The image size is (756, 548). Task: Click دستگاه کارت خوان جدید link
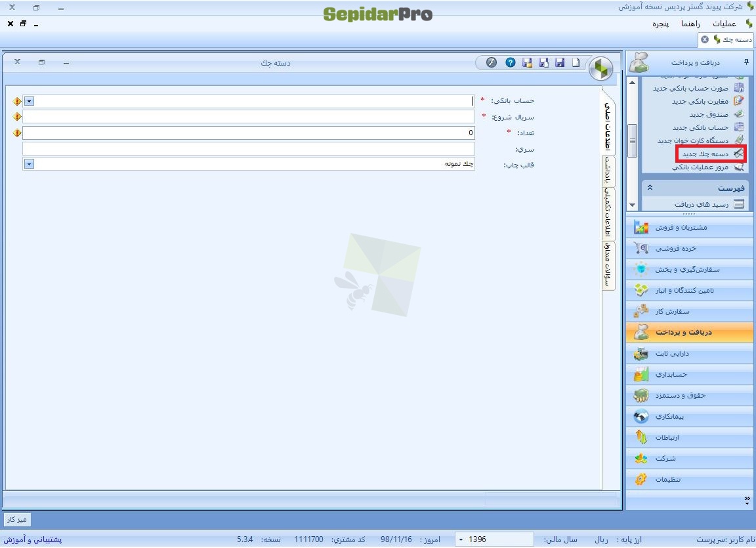(x=693, y=140)
